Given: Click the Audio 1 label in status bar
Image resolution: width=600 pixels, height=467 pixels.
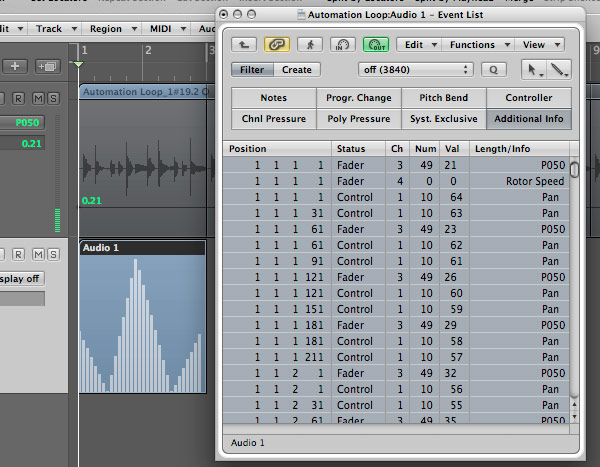Looking at the screenshot, I should point(248,443).
